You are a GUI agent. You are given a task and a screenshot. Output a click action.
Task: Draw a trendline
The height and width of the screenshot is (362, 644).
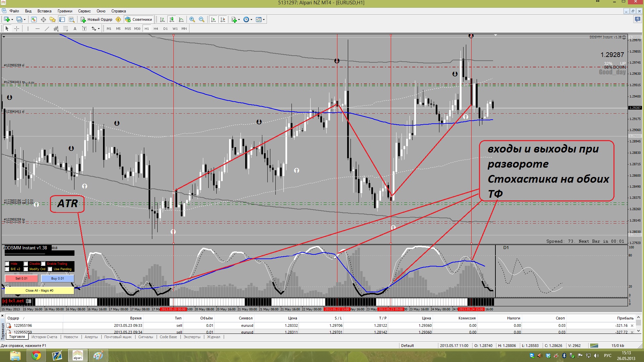47,28
